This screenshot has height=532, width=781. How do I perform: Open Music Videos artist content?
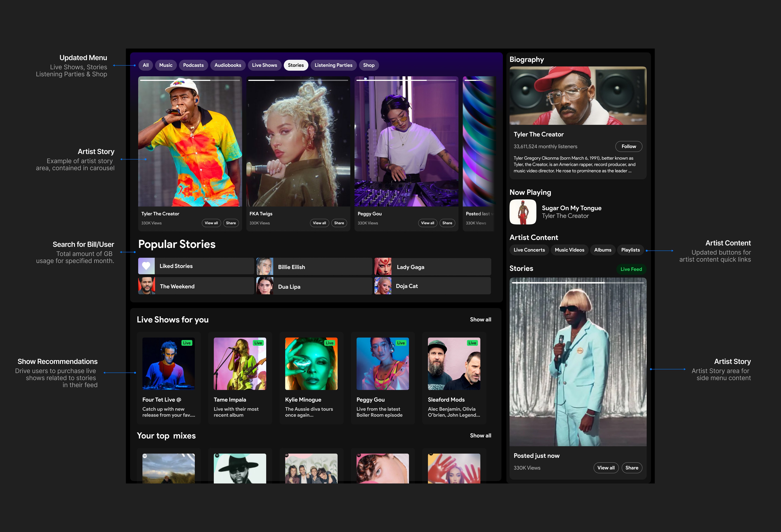tap(569, 250)
